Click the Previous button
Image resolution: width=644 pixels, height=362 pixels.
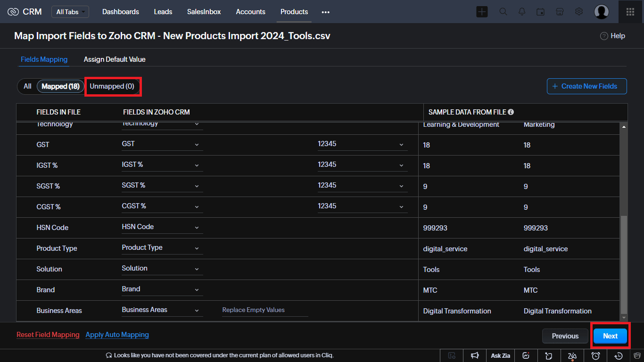coord(565,336)
